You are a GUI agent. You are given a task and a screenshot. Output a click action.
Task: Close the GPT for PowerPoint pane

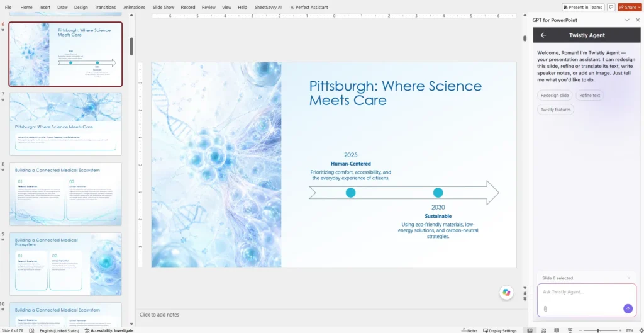638,20
